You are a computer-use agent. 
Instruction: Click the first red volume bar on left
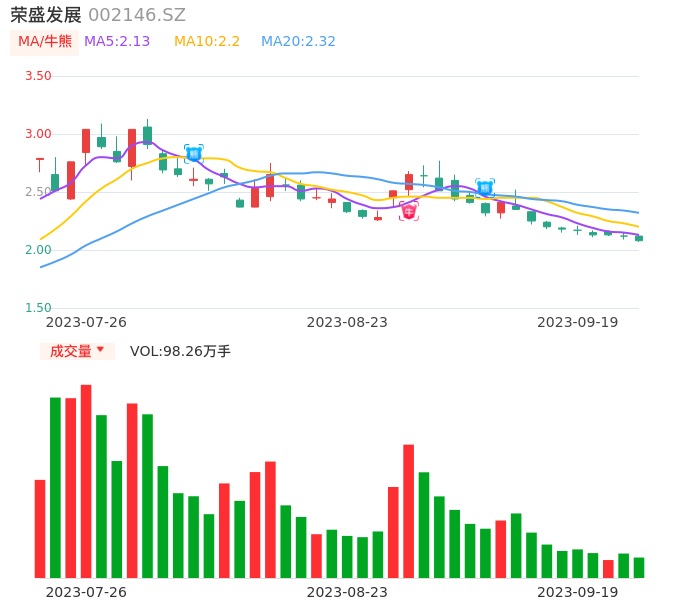click(x=40, y=528)
